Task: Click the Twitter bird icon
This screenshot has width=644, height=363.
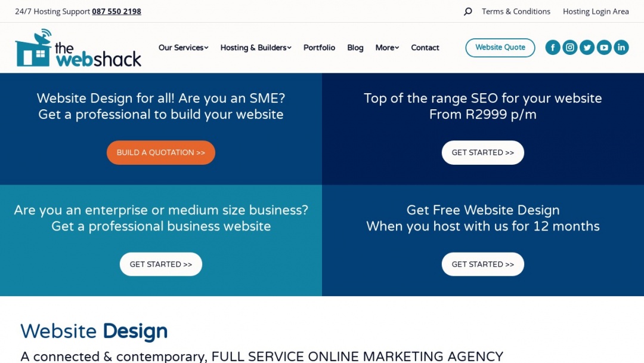Action: point(587,47)
